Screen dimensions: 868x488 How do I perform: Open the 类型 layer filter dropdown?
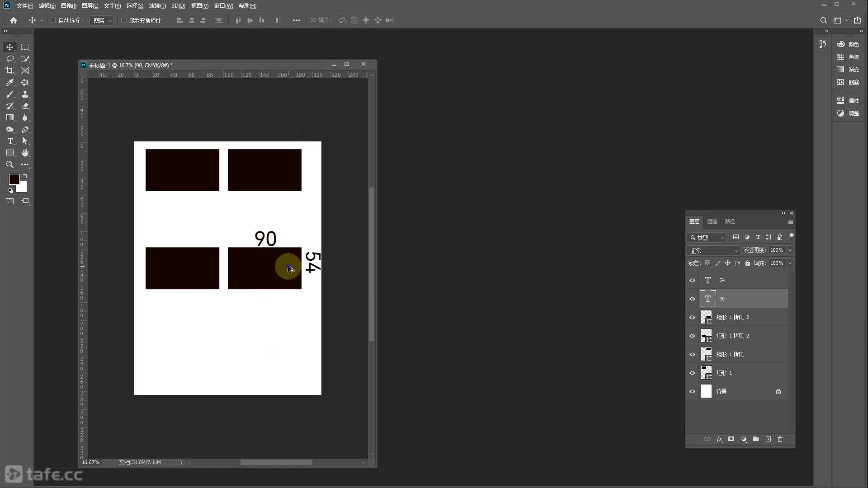point(707,237)
